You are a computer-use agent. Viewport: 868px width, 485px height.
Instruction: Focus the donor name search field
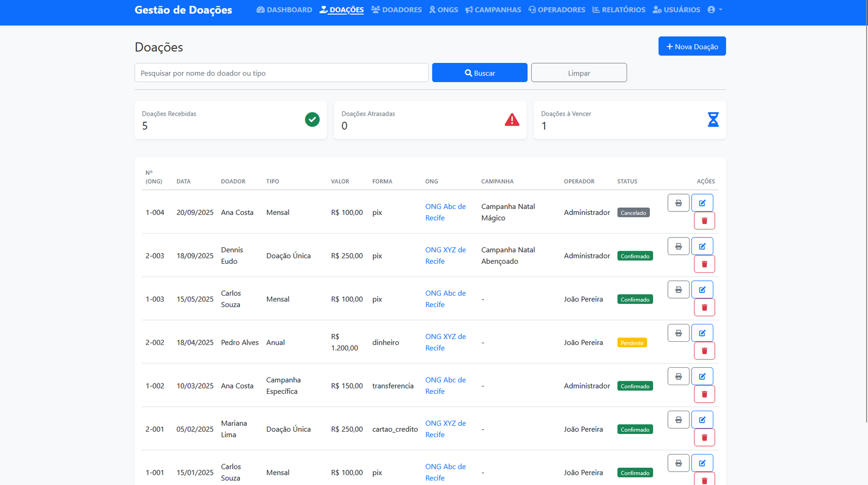281,73
